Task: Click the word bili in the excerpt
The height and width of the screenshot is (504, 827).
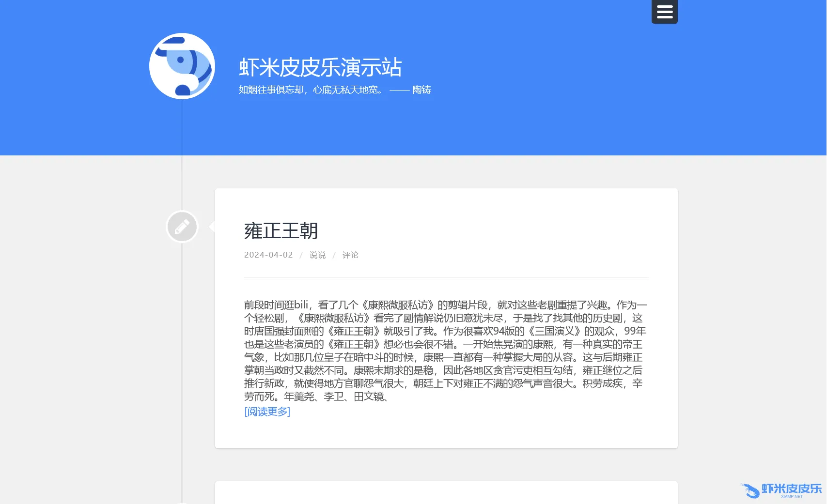Action: pos(301,305)
